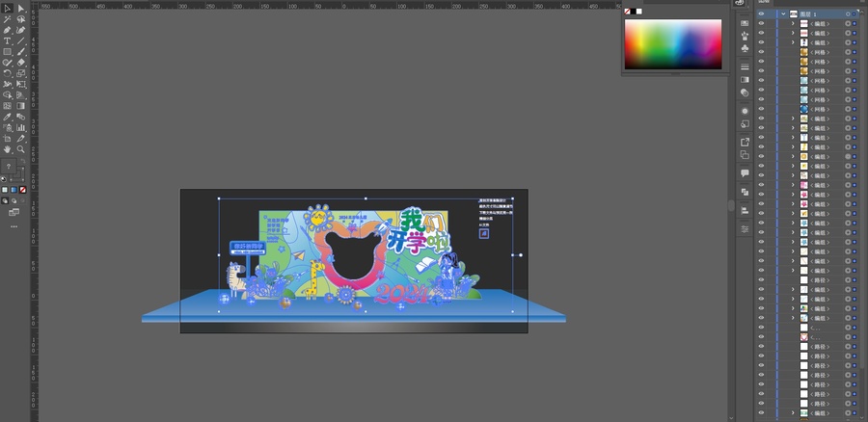Click the white swatch in Color panel
This screenshot has height=422, width=868.
[639, 11]
